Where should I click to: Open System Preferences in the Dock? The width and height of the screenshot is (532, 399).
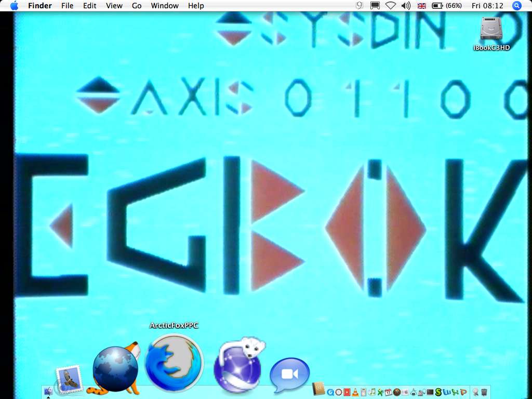pyautogui.click(x=405, y=392)
